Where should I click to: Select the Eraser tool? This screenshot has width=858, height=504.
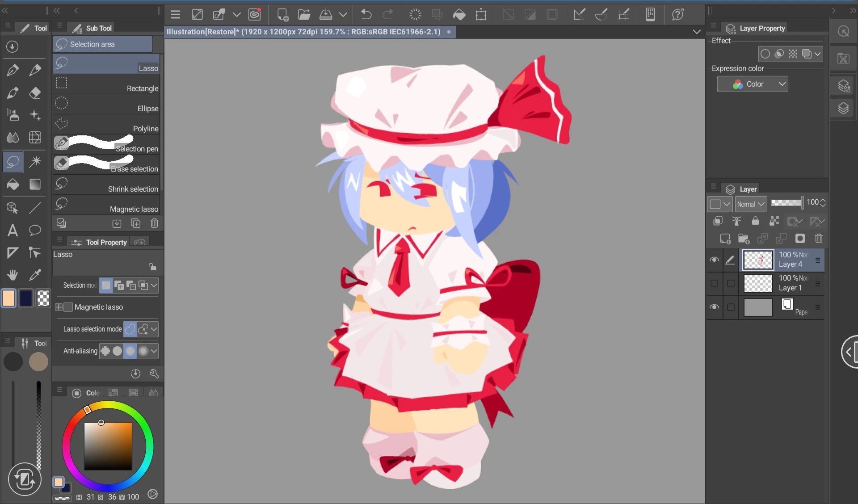[35, 93]
